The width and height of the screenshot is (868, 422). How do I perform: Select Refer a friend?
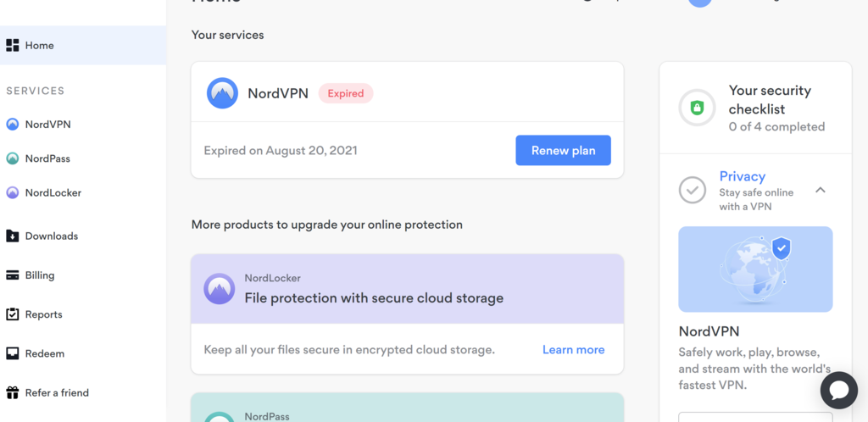57,392
